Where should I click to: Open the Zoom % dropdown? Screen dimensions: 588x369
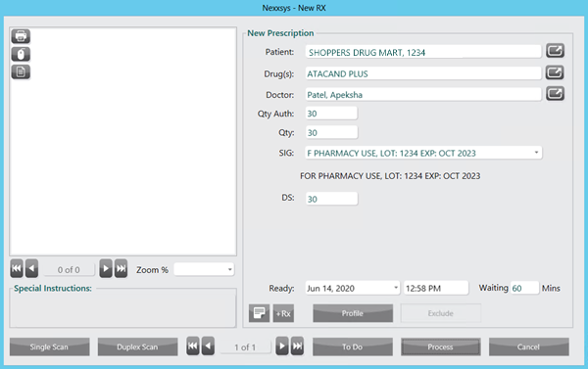tap(230, 270)
